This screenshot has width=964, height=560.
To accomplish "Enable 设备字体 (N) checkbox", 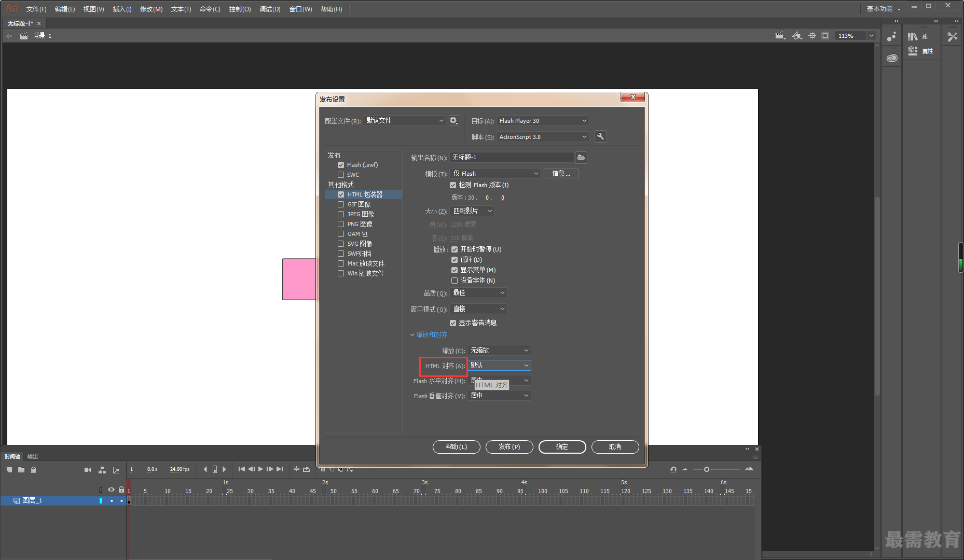I will pyautogui.click(x=455, y=281).
